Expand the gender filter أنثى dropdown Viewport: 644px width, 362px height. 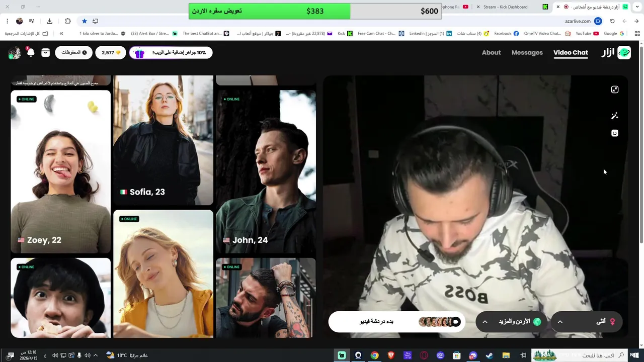(587, 322)
